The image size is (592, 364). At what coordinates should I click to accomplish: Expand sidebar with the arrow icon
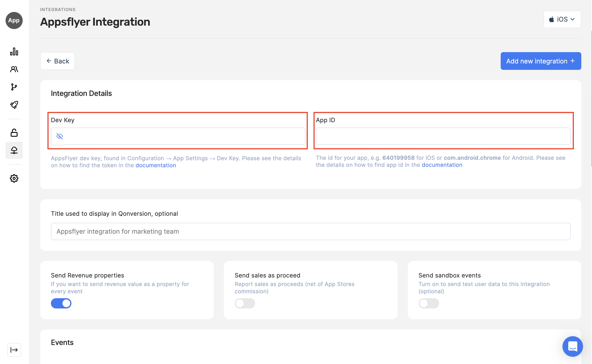(x=14, y=350)
